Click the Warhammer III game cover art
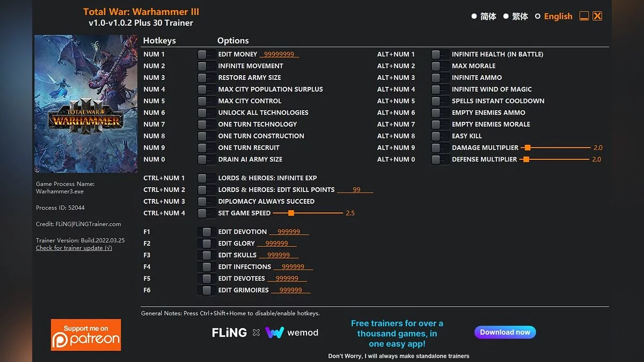This screenshot has height=362, width=644. pyautogui.click(x=86, y=104)
